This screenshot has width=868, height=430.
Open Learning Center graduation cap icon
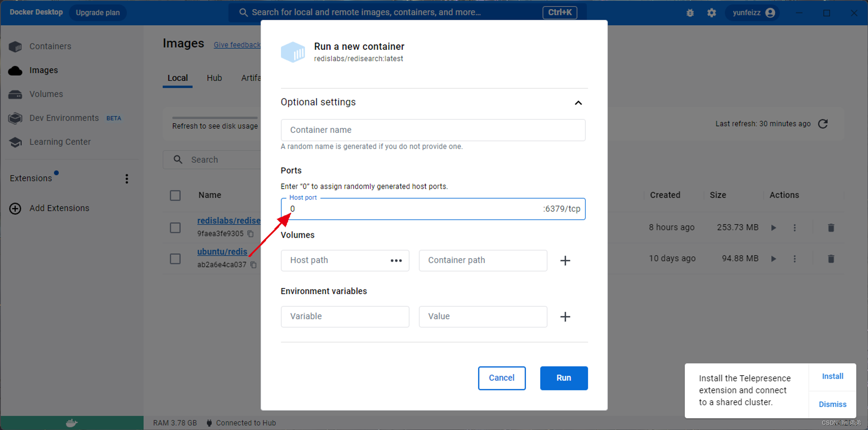click(15, 142)
